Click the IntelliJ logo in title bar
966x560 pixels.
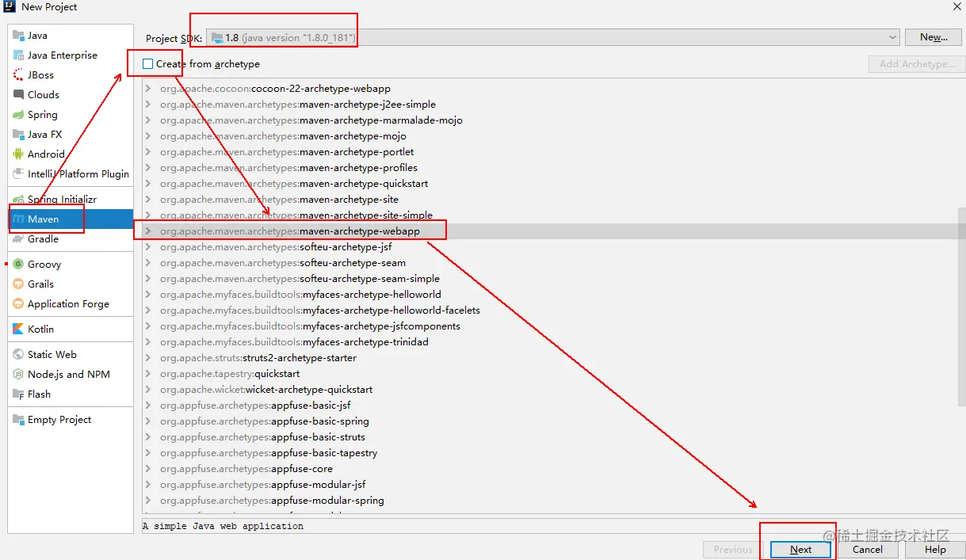tap(10, 6)
